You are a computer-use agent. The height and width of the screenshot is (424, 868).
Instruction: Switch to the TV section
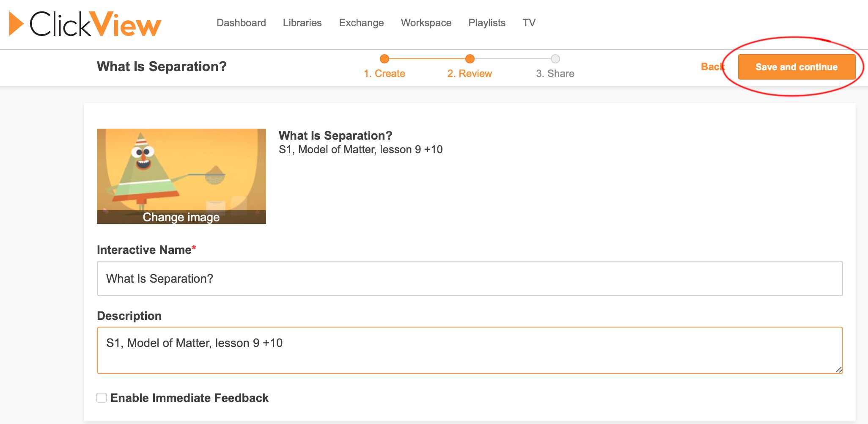click(529, 23)
